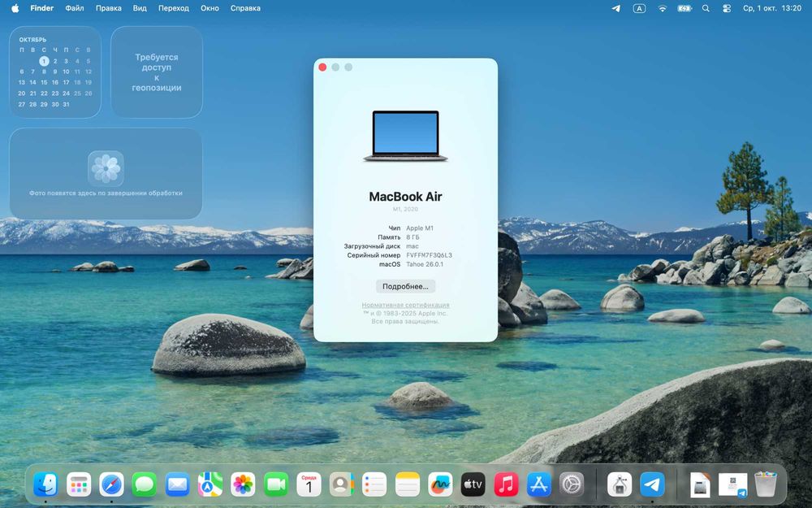Open App Store from the Dock

tap(539, 484)
